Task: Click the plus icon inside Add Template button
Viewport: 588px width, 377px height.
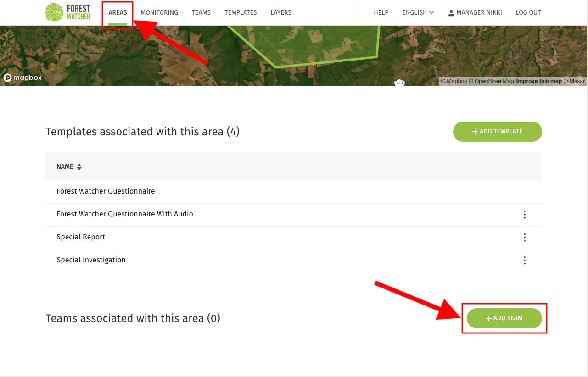Action: (474, 131)
